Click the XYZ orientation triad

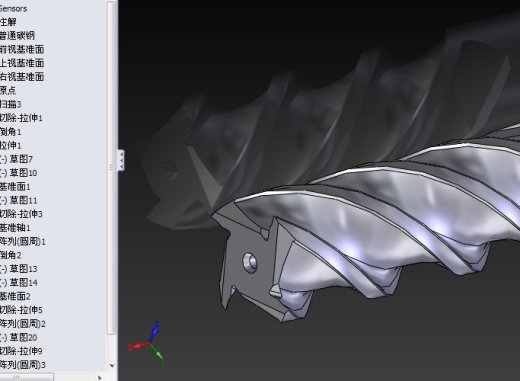(x=147, y=342)
